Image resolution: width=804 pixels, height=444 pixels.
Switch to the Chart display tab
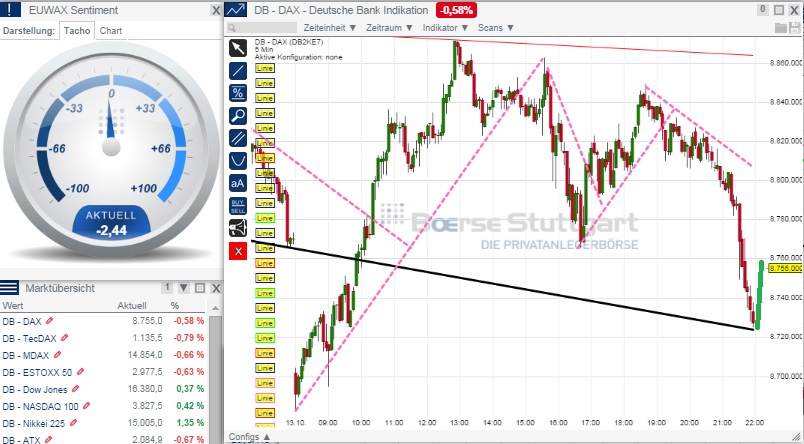coord(111,31)
